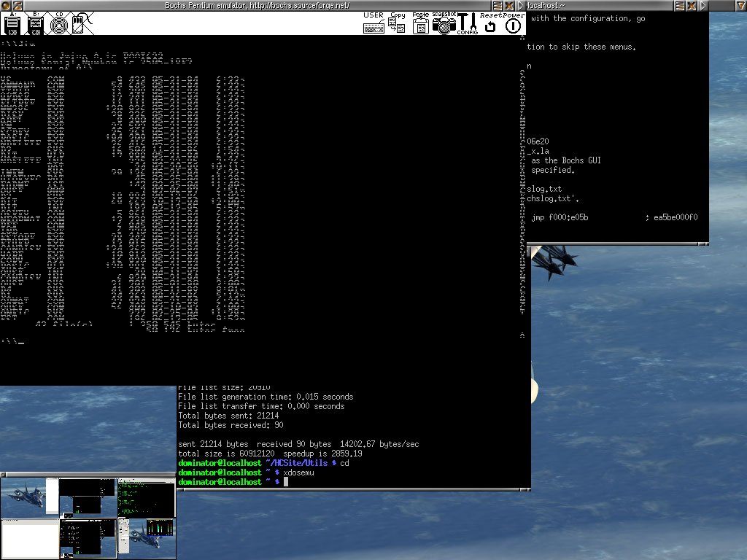Toggle the mouse capture icon in Bochs
The width and height of the screenshot is (747, 560).
coord(79,24)
